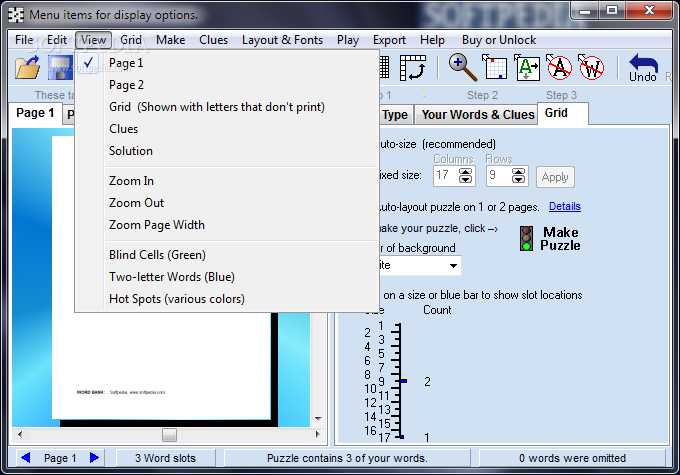680x475 pixels.
Task: Click the '3 Word slots' status text
Action: [165, 458]
